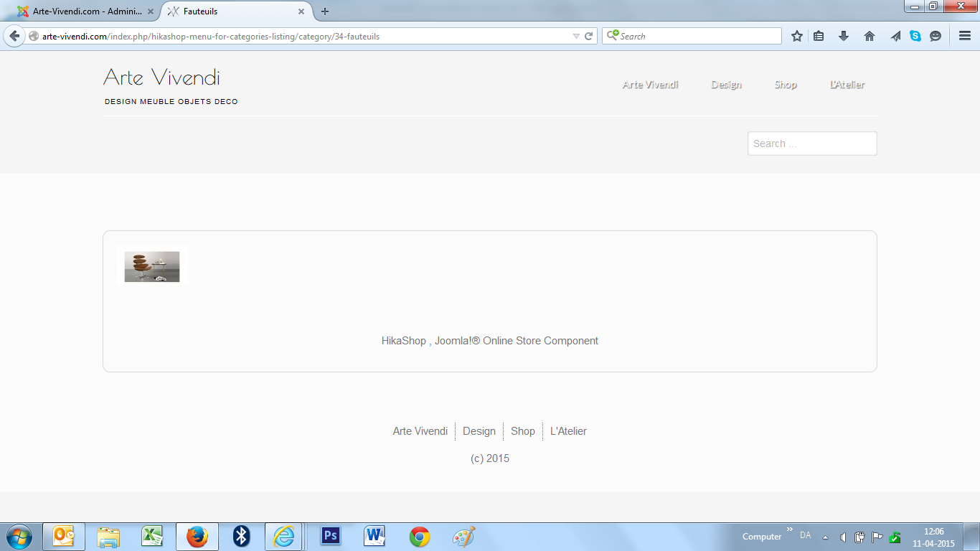The image size is (980, 551).
Task: Open the Skype toolbar icon
Action: (x=915, y=36)
